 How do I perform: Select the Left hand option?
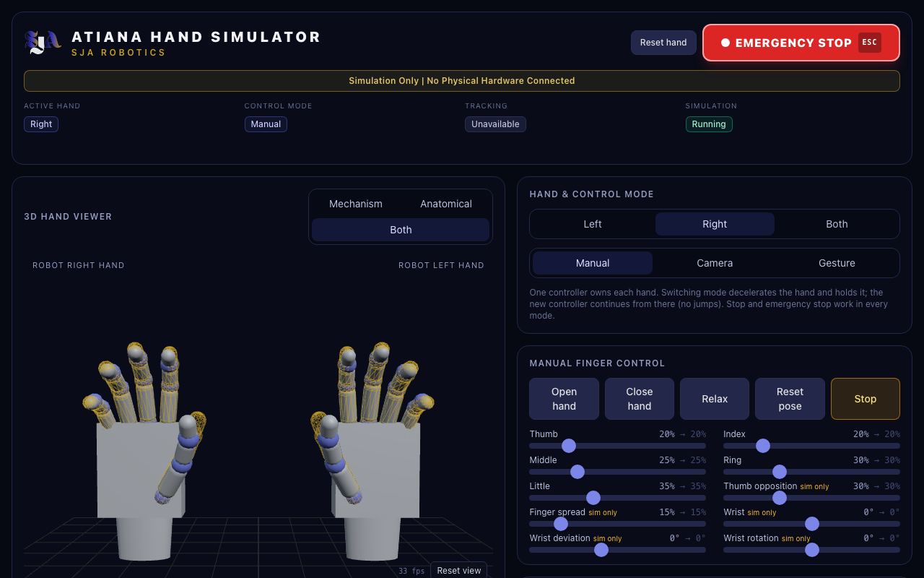tap(593, 224)
